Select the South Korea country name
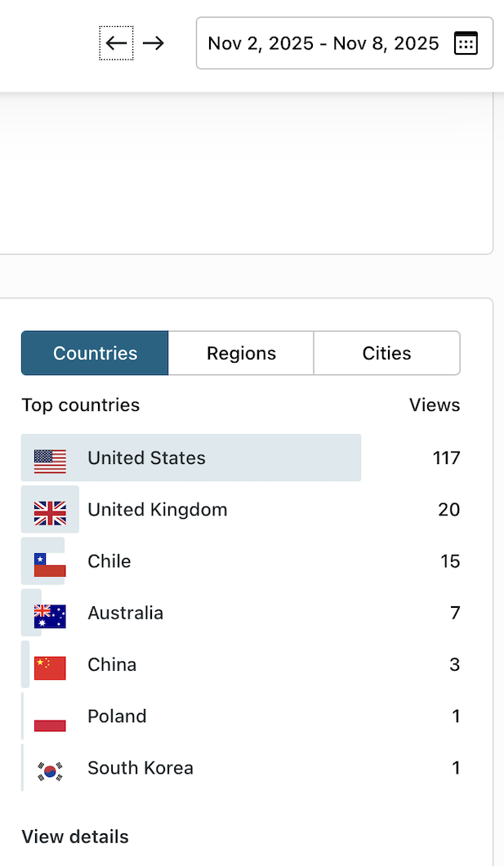This screenshot has height=866, width=504. click(140, 768)
